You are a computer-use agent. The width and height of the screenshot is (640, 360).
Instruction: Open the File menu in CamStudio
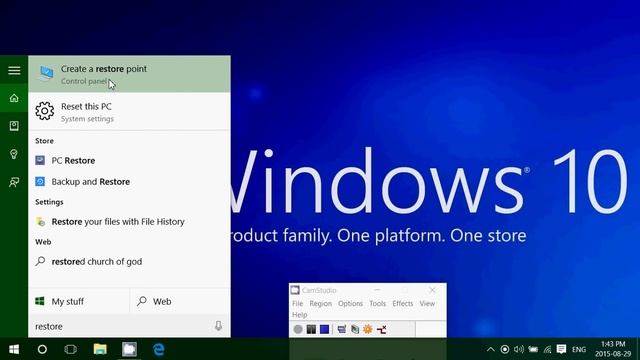coord(298,304)
